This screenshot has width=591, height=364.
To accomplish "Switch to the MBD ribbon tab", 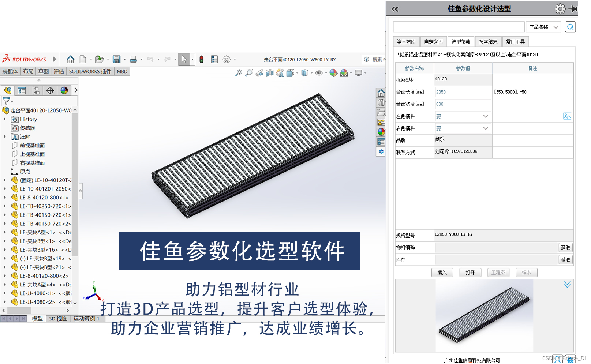I will coord(122,71).
